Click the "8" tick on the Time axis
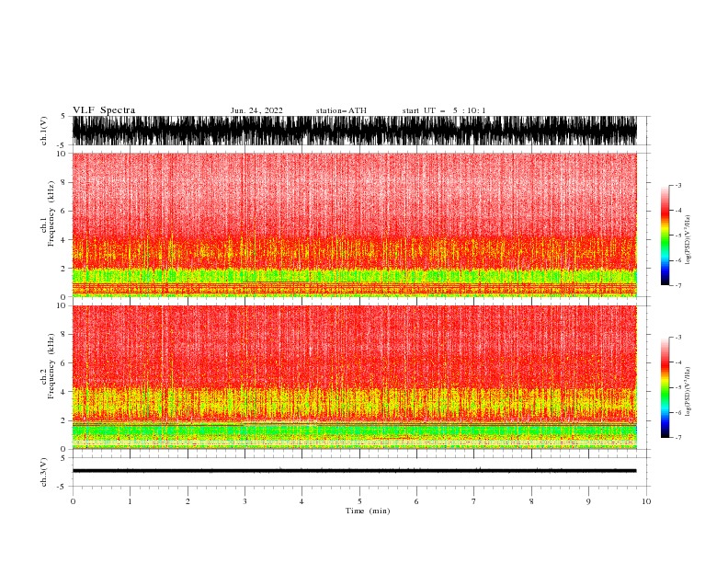728x563 pixels. pos(531,501)
